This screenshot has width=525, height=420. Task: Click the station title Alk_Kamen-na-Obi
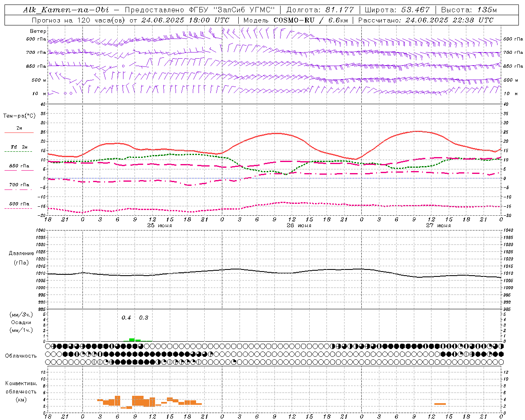pyautogui.click(x=66, y=10)
